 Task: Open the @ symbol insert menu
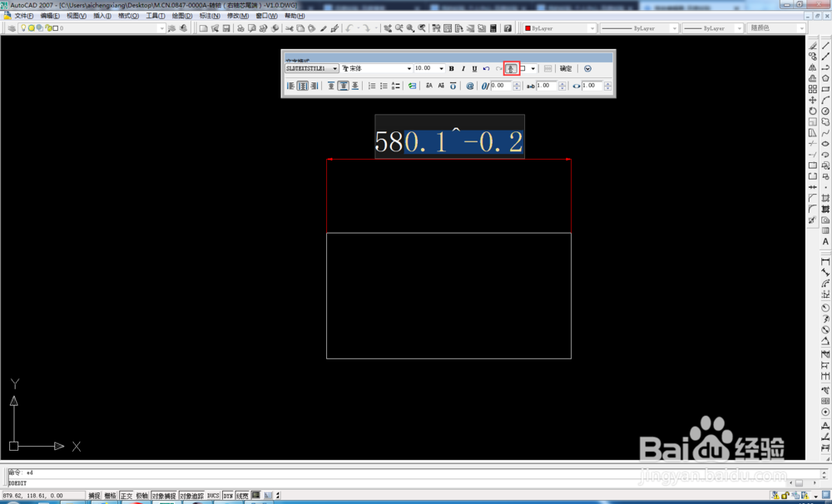coord(469,86)
